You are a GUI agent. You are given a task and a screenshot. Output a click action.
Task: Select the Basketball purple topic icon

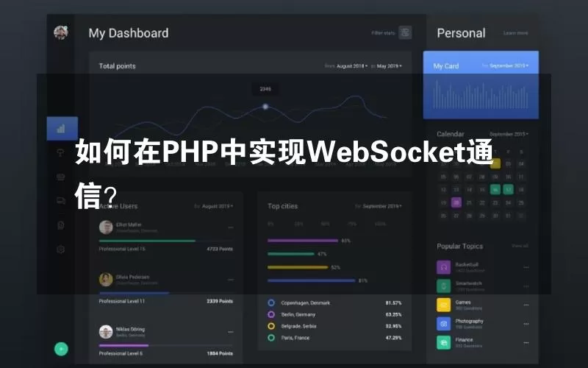pyautogui.click(x=444, y=267)
